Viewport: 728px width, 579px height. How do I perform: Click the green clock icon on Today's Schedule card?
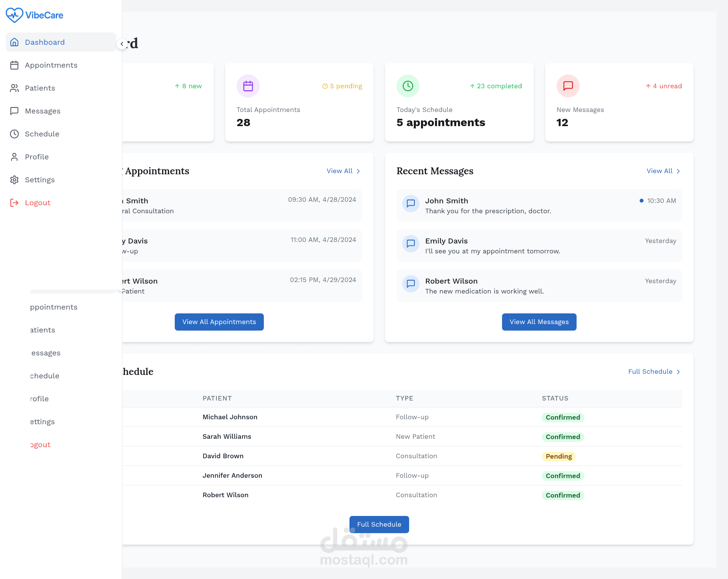click(x=408, y=86)
